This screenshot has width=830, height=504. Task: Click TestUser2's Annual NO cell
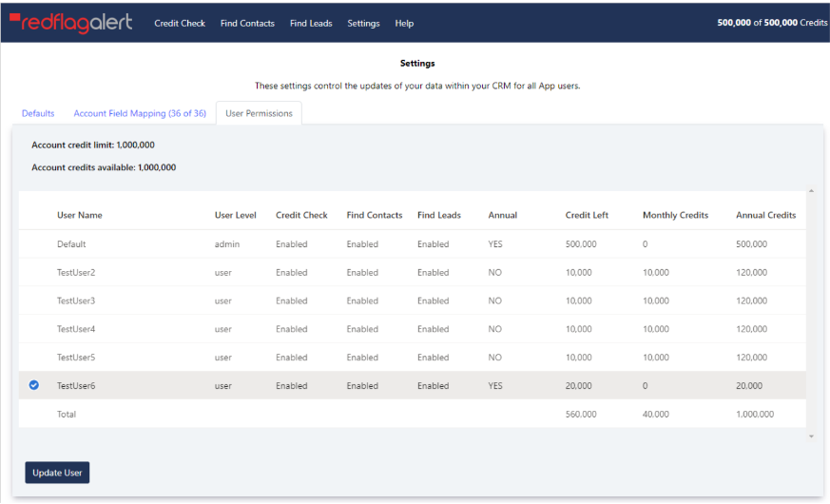[x=495, y=272]
